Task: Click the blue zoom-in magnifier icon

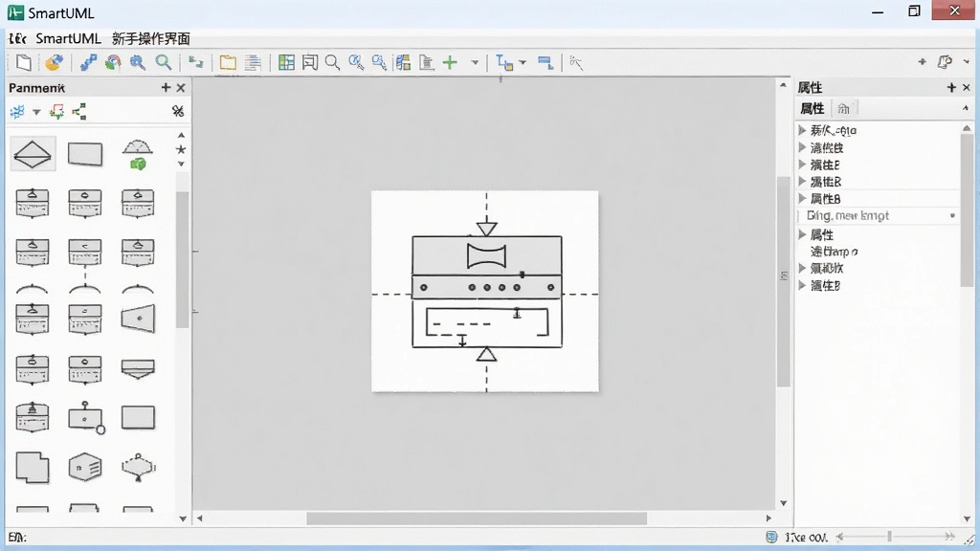Action: coord(138,62)
